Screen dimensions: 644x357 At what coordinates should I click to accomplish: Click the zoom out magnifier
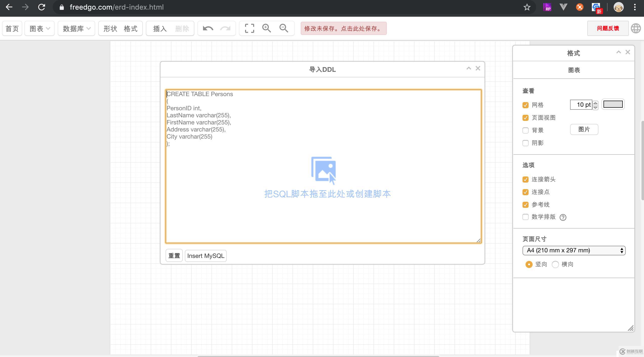click(x=284, y=28)
